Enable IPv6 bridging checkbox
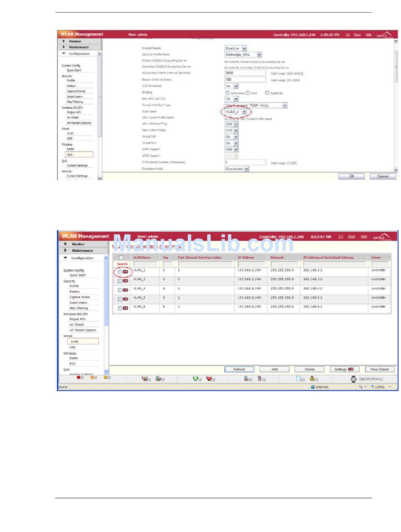This screenshot has width=401, height=532. 248,92
